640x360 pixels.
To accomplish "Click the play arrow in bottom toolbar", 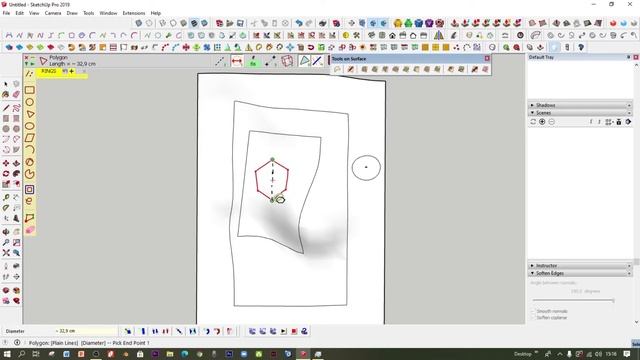I will click(284, 331).
